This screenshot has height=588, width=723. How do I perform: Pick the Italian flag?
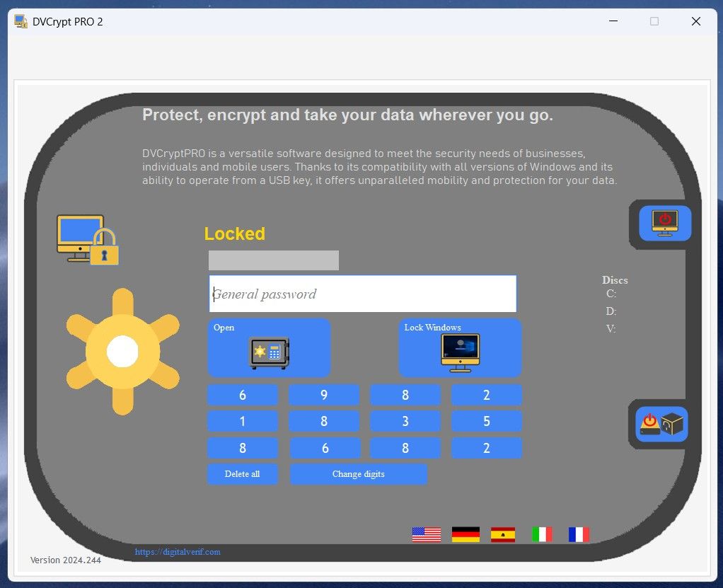[540, 534]
